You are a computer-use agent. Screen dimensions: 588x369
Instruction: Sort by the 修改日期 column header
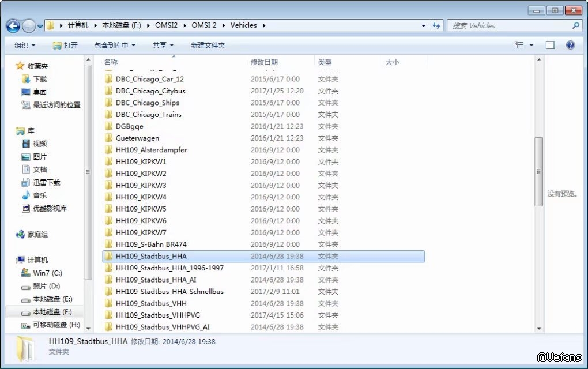click(265, 62)
